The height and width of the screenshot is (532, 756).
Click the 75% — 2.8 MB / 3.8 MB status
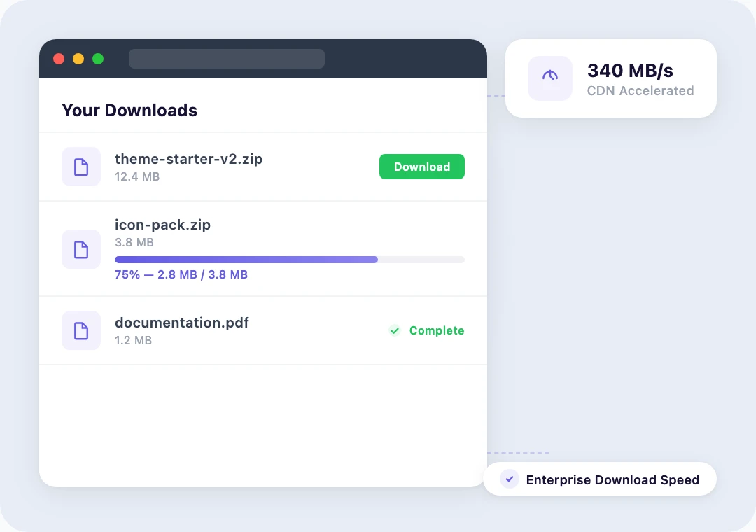pos(181,274)
